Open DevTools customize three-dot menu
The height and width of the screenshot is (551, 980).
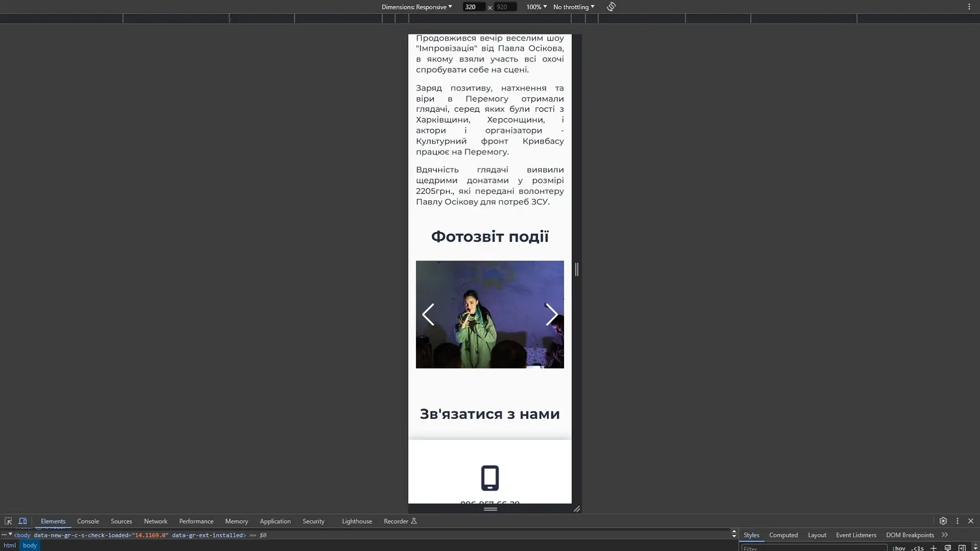(957, 521)
